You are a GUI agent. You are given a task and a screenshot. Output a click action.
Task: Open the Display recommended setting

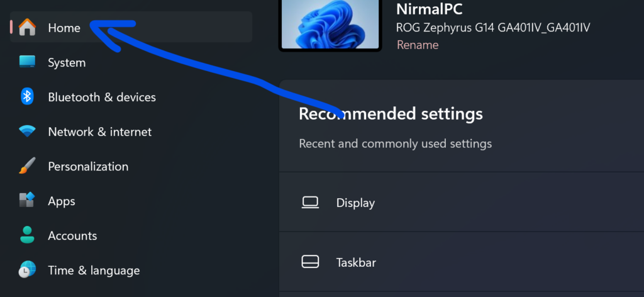355,203
